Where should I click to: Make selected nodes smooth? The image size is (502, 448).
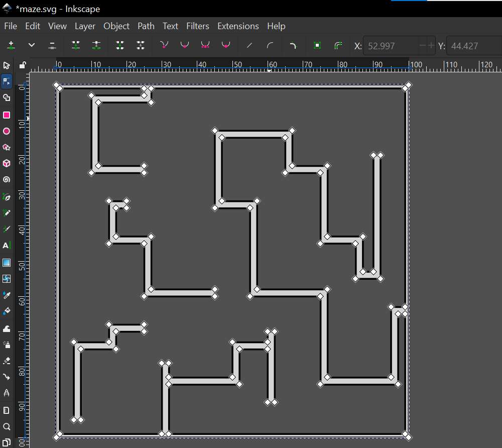(185, 46)
